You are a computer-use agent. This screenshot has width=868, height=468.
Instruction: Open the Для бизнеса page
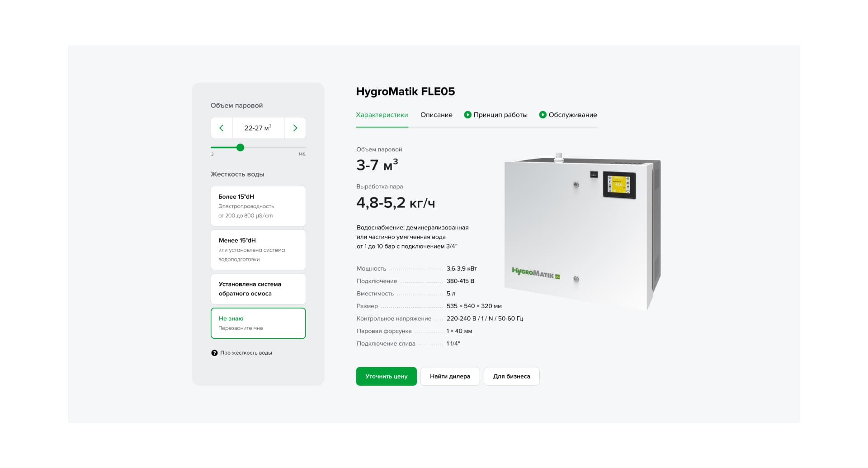[511, 376]
